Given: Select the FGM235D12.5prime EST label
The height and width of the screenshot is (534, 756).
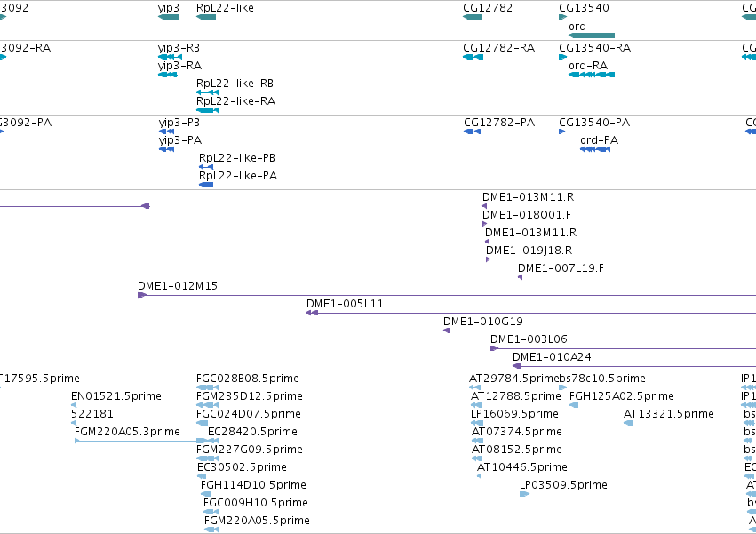Looking at the screenshot, I should point(250,396).
